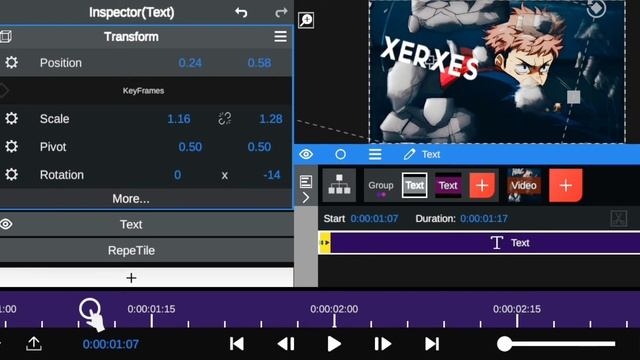Click the Transform 3D cube icon
The image size is (640, 360).
pyautogui.click(x=6, y=37)
